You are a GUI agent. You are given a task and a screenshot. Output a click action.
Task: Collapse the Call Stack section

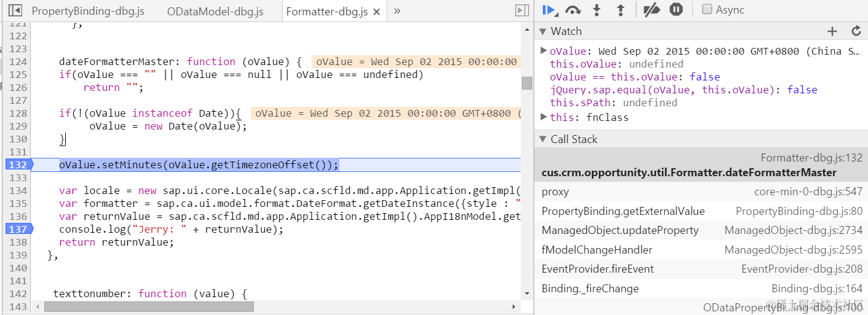(543, 139)
